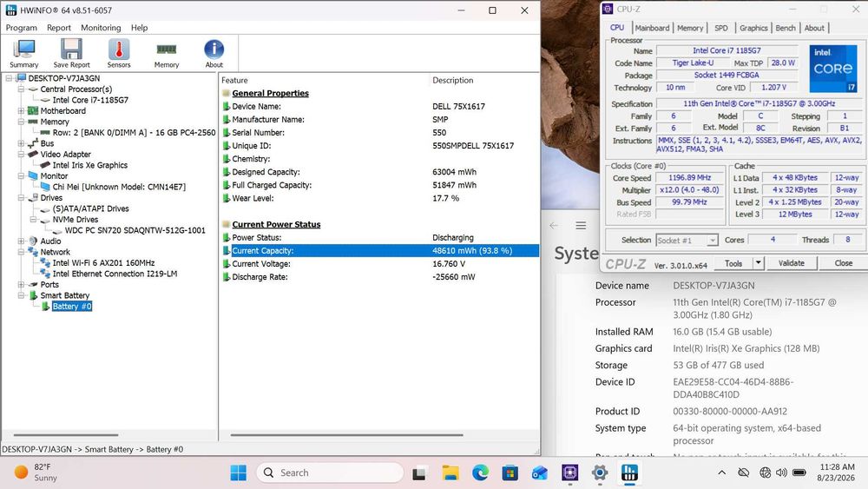Select WDC PC SN720 drive tree item
Viewport: 868px width, 489px height.
click(x=135, y=230)
